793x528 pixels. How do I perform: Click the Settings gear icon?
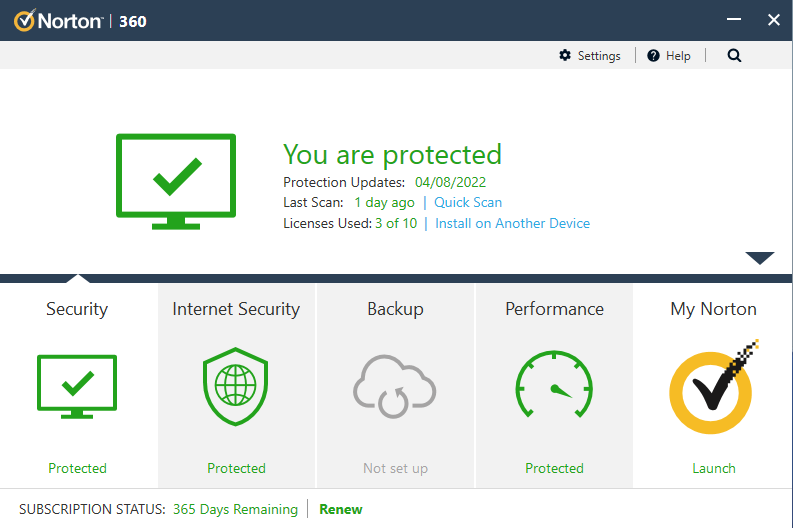point(565,56)
